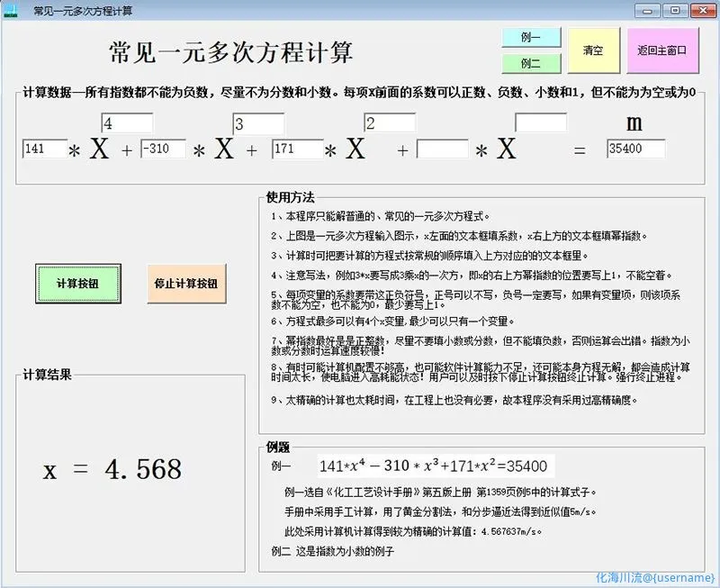
Task: Maximize the equation calculator window
Action: click(675, 11)
